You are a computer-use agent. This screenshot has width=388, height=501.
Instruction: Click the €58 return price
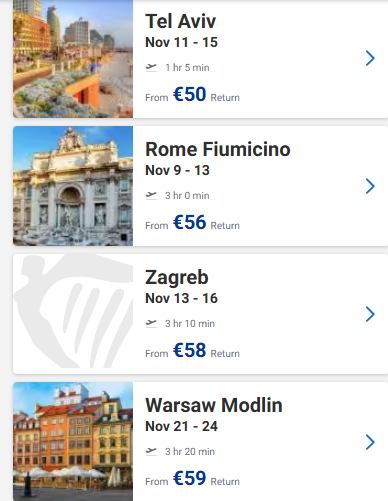coord(189,350)
